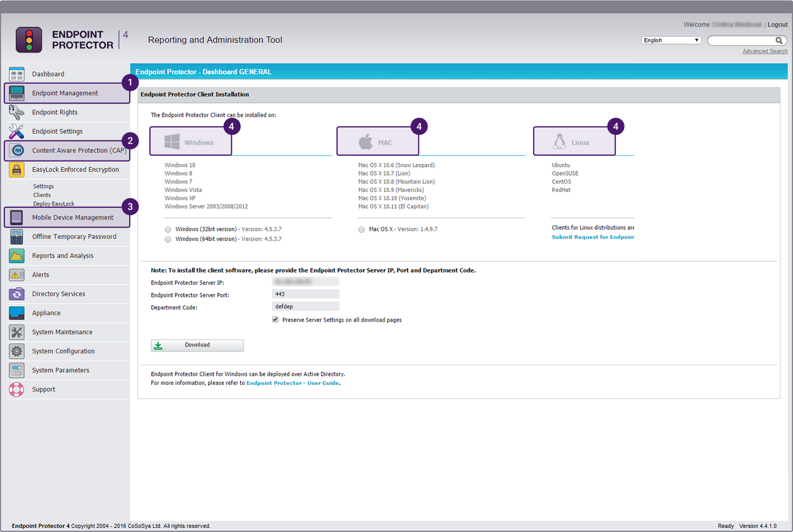This screenshot has height=532, width=793.
Task: Click the Support lifebuoy icon
Action: click(16, 390)
